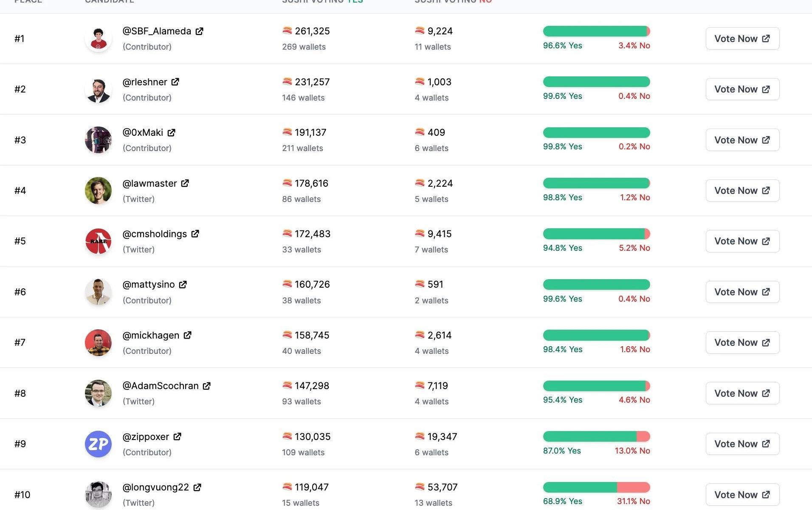Click external link icon beside @mattysino
Screen dimensions: 812x510
click(183, 285)
